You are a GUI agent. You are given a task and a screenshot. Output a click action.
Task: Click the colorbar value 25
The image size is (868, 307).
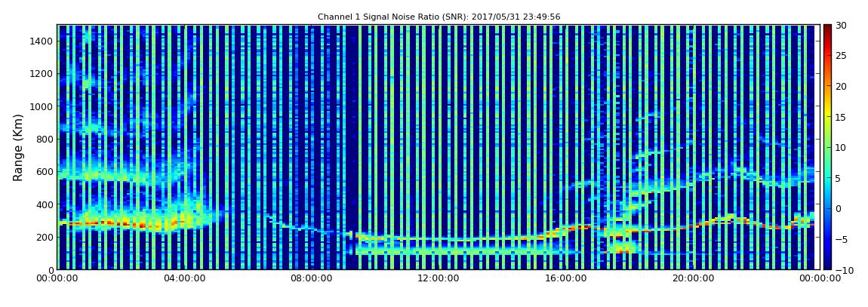click(841, 56)
